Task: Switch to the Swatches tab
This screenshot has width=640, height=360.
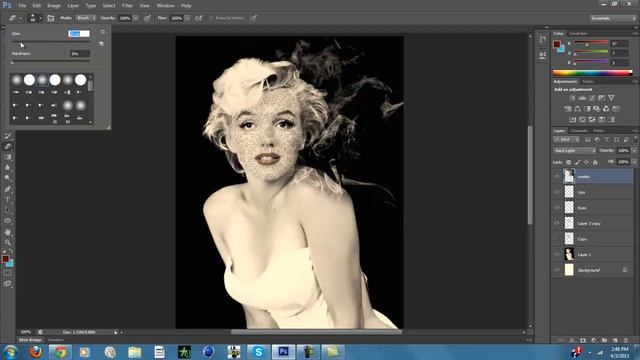Action: coord(578,33)
